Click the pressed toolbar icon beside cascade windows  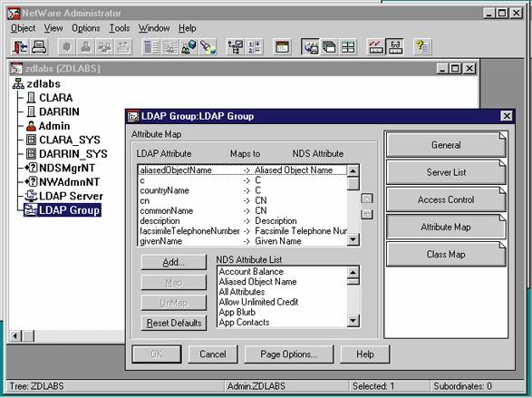coord(310,47)
